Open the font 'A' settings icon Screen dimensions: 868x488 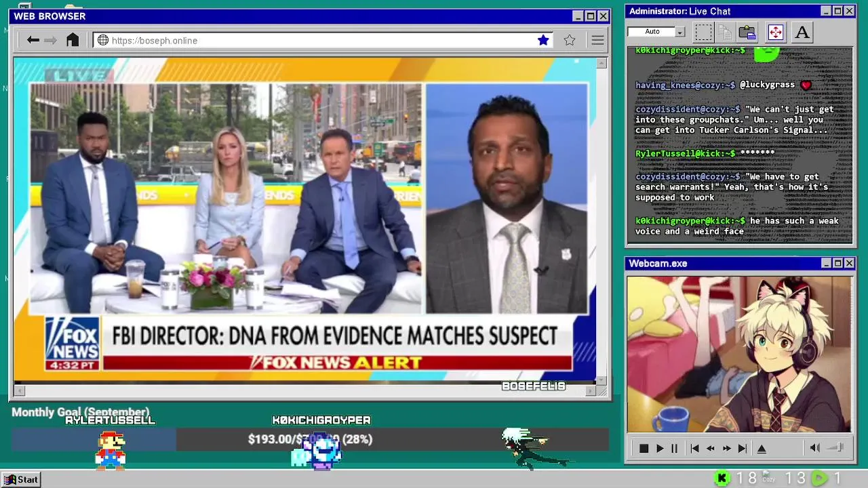point(802,32)
